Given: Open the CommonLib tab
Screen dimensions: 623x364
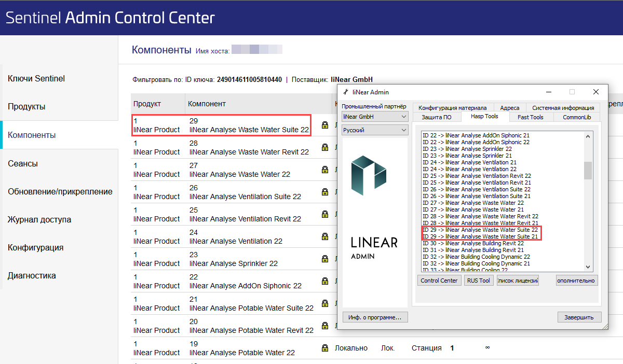Looking at the screenshot, I should [x=577, y=117].
